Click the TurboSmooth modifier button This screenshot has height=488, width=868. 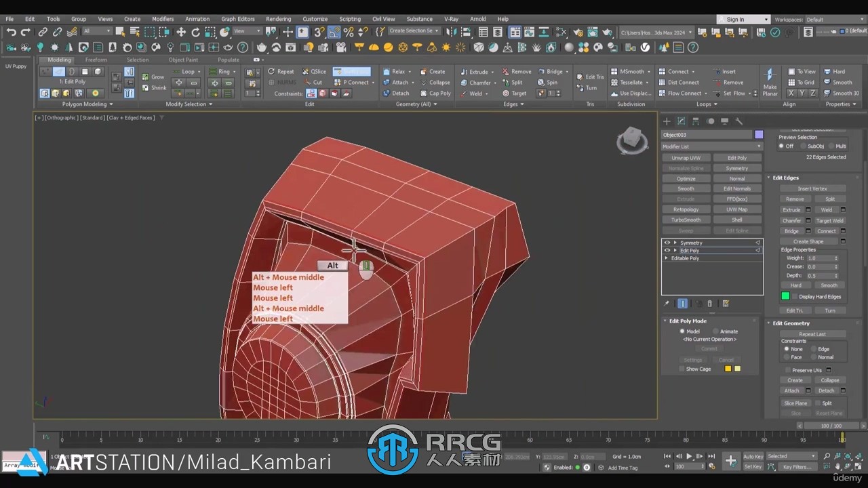point(686,220)
